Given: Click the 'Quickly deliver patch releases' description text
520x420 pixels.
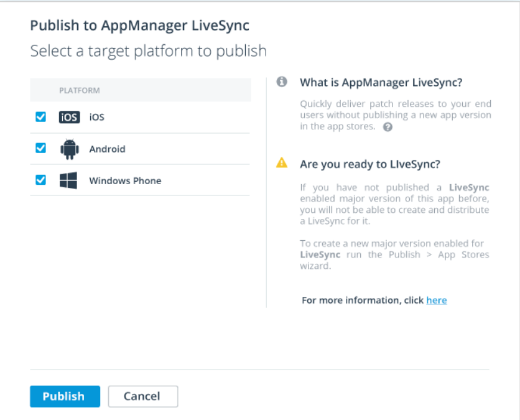Looking at the screenshot, I should coord(396,115).
